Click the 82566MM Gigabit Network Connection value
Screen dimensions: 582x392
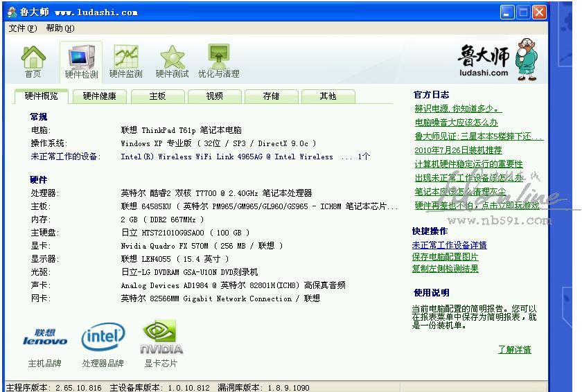click(x=220, y=299)
